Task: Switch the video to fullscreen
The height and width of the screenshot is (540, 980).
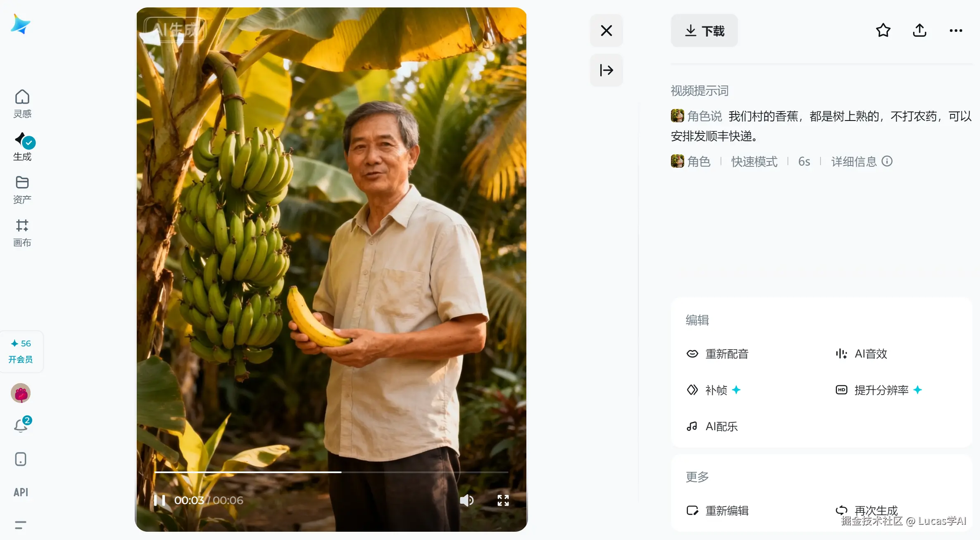Action: pyautogui.click(x=503, y=500)
